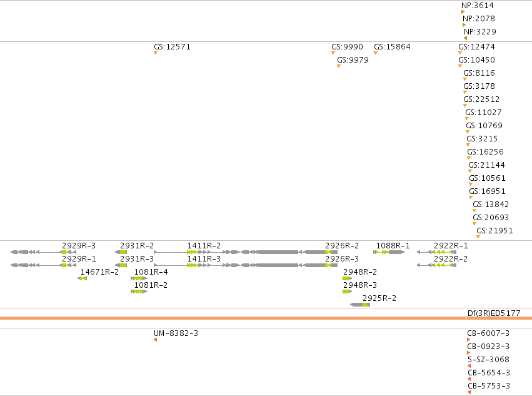Image resolution: width=532 pixels, height=396 pixels.
Task: Click the 1081R-2 transcript label
Action: (151, 286)
